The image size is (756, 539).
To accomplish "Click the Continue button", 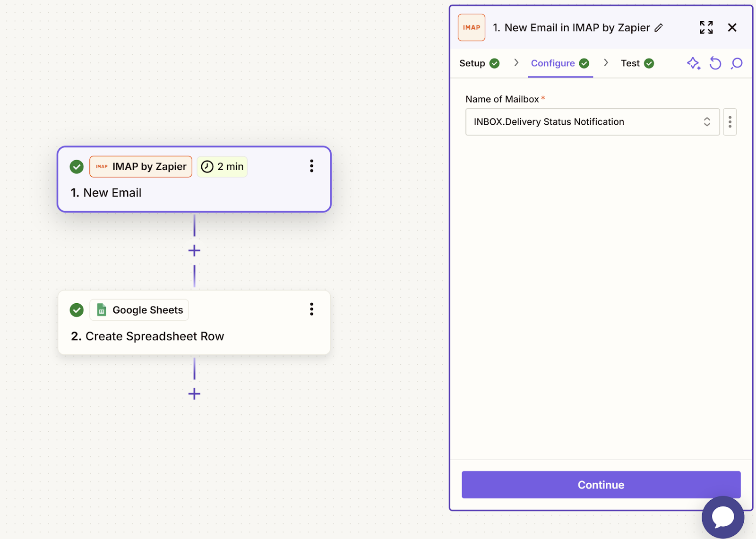I will coord(601,485).
